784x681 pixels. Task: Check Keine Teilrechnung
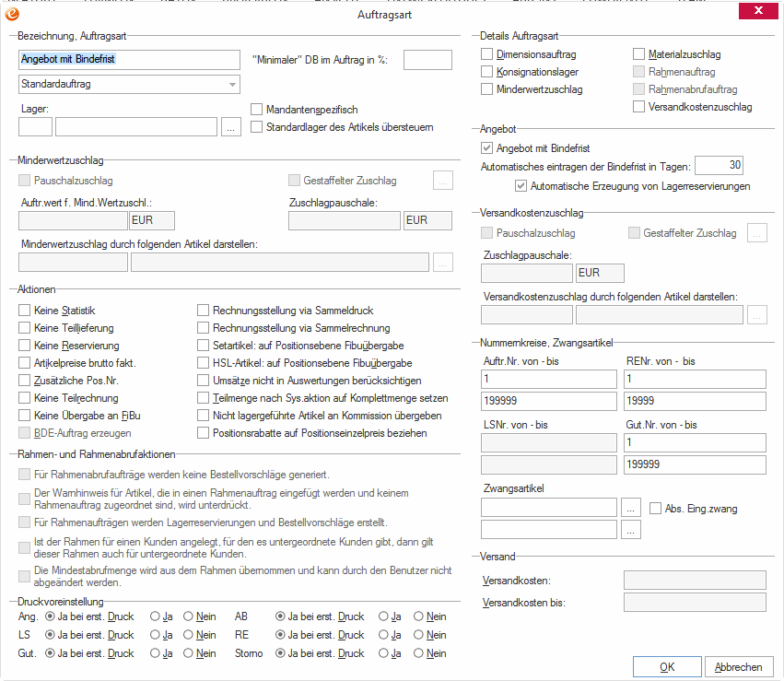tap(24, 398)
